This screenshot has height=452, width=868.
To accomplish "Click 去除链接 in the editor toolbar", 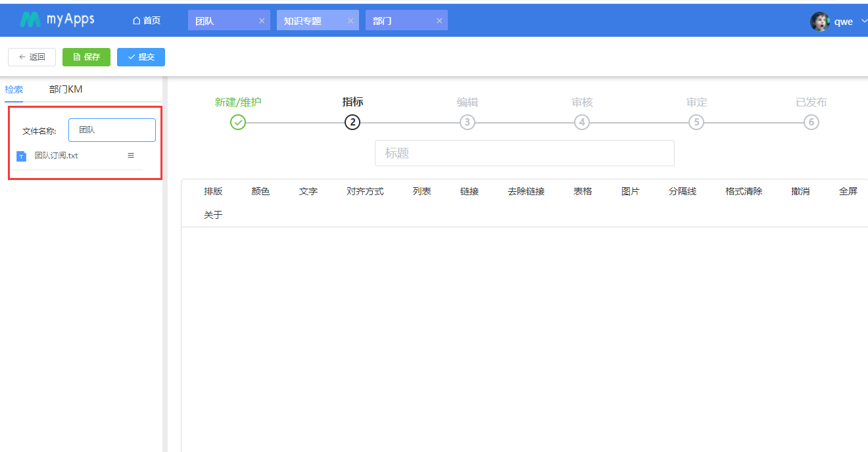I will (x=526, y=191).
